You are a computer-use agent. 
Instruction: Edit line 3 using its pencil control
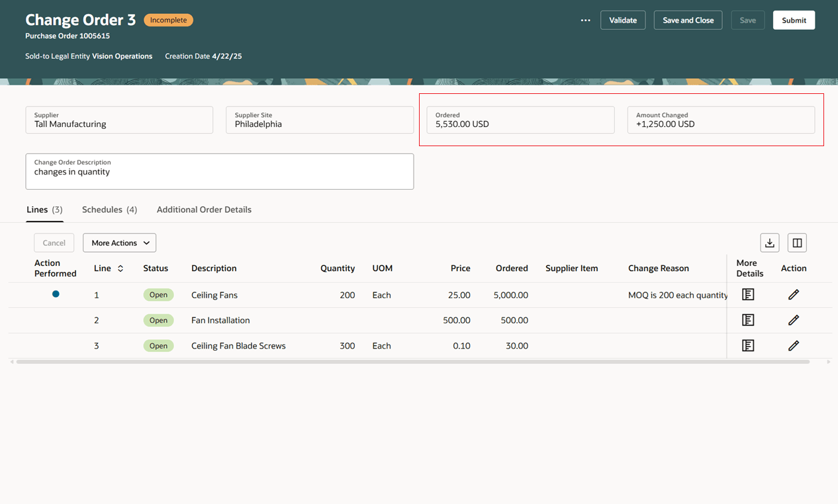[793, 345]
